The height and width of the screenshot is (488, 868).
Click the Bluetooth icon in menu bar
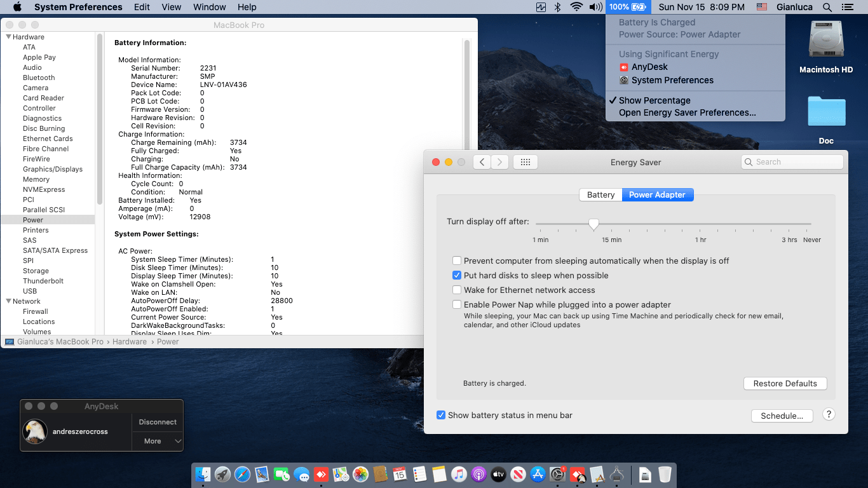tap(558, 7)
